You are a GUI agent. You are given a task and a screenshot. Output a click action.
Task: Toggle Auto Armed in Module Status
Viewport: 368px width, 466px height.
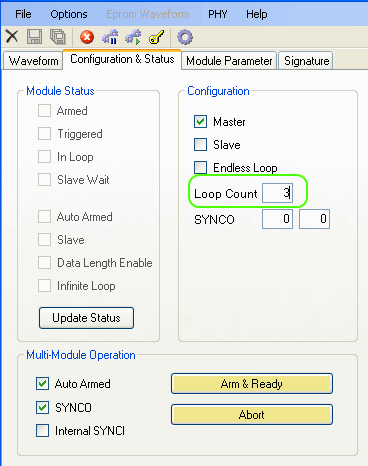click(x=44, y=217)
